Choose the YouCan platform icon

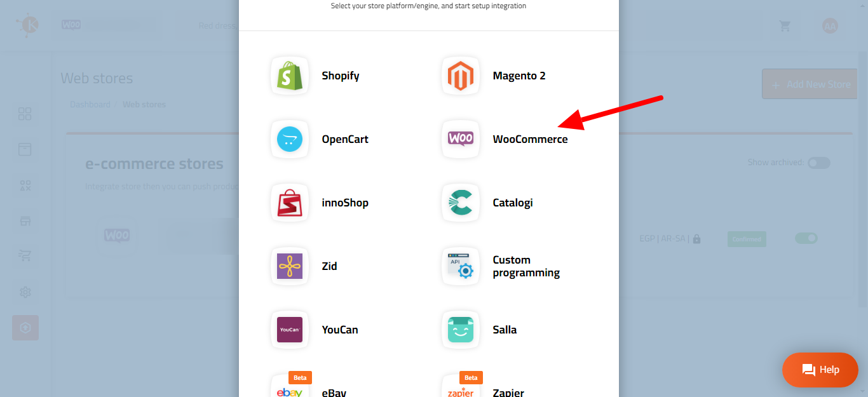[x=290, y=330]
